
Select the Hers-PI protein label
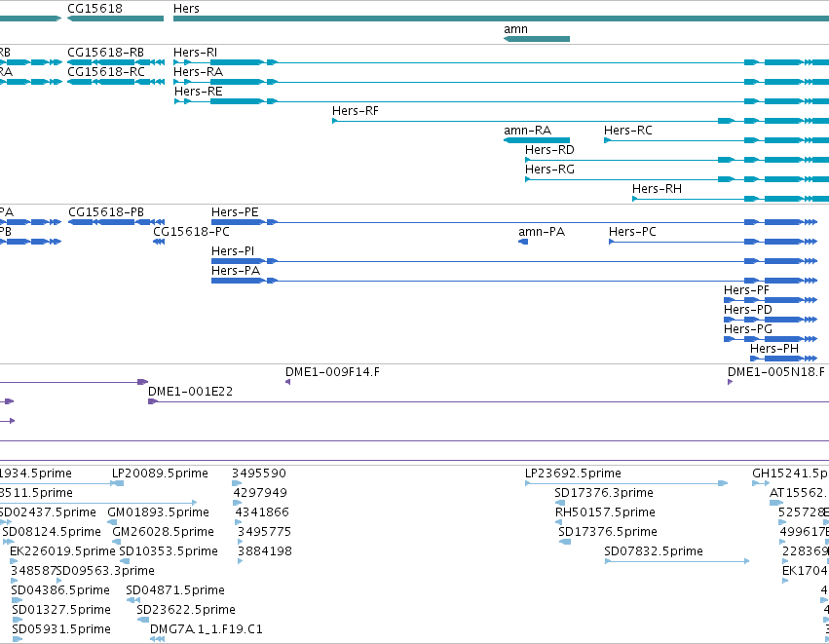(x=233, y=251)
